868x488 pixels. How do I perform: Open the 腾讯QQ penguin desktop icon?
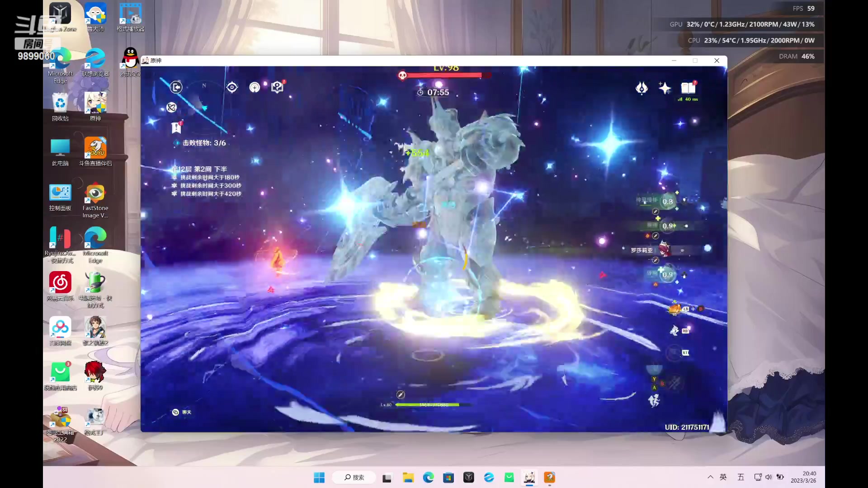pos(130,62)
